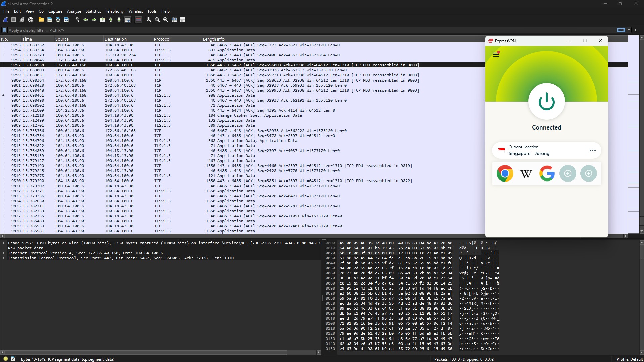Add a display filter button with plus
This screenshot has height=362, width=644.
[x=636, y=30]
